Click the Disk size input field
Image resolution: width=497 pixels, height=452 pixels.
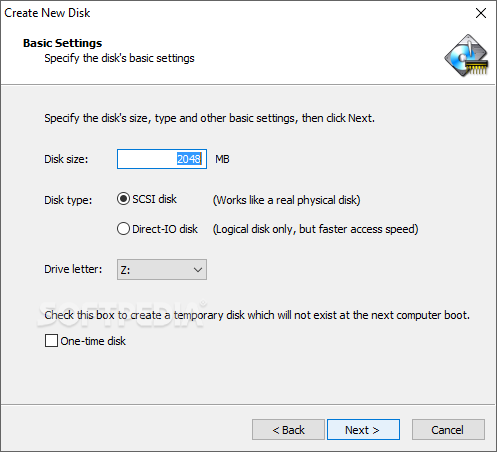(x=162, y=159)
